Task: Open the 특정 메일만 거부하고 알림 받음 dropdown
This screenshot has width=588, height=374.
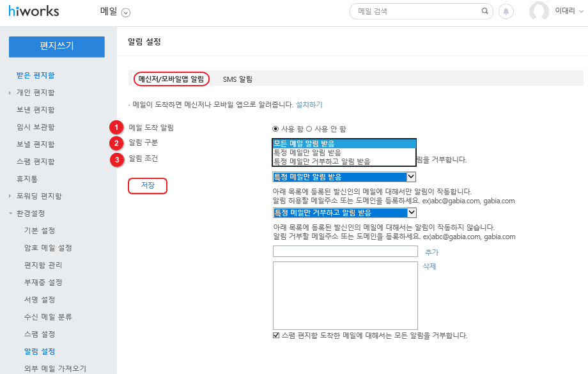Action: 344,213
